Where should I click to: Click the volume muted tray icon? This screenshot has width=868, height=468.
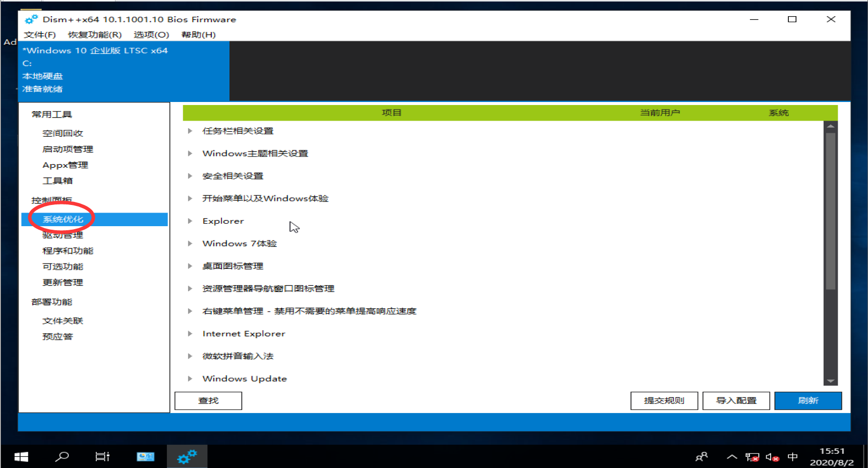click(x=772, y=457)
